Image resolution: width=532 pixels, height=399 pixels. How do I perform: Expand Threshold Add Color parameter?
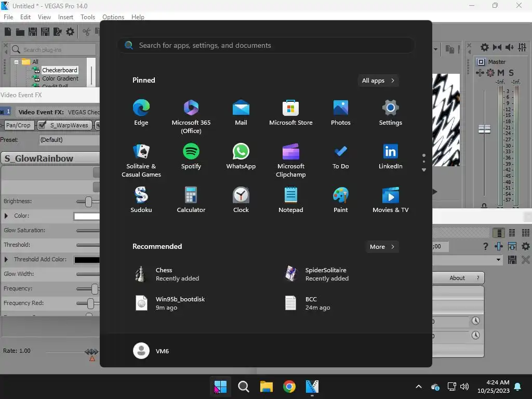point(6,260)
